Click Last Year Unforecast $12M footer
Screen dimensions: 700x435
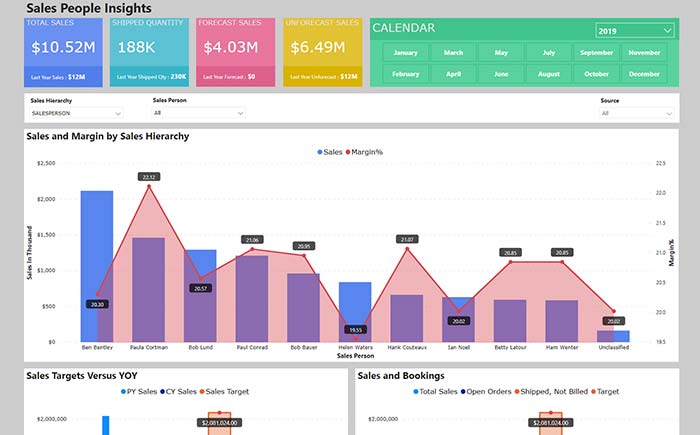click(x=322, y=77)
